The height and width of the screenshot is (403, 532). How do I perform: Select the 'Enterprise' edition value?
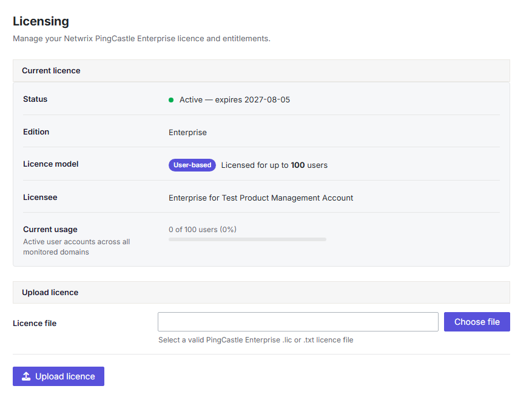(187, 133)
